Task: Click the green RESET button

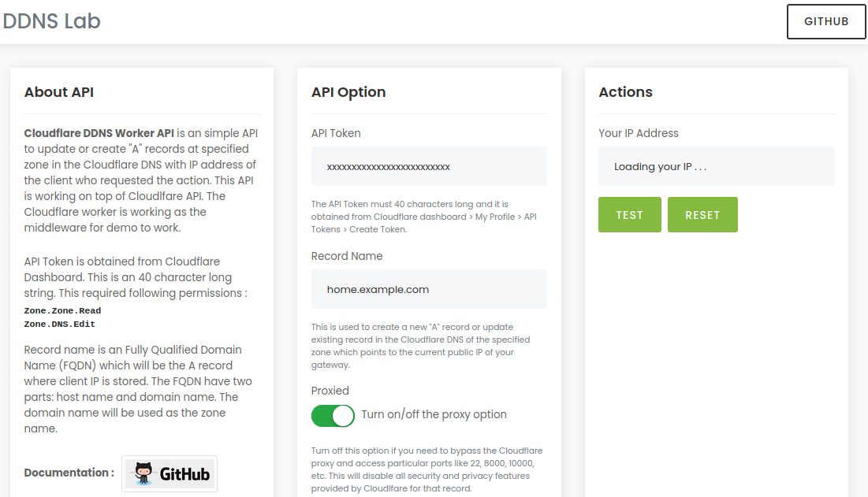Action: tap(702, 214)
